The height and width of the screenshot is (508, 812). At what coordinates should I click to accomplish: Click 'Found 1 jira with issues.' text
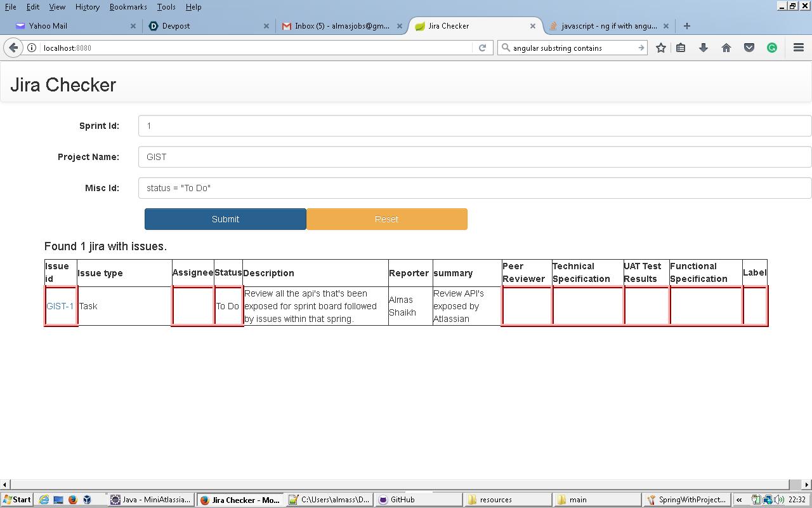105,246
